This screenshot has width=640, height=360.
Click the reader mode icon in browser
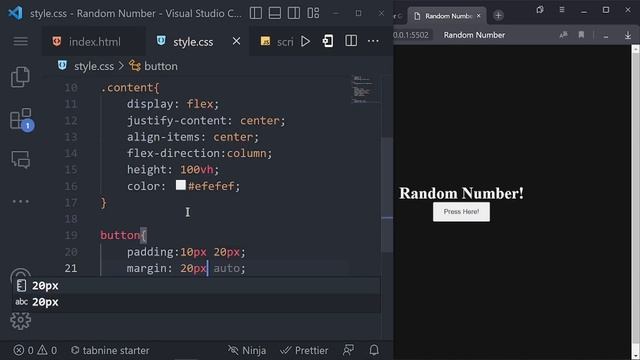click(x=564, y=35)
